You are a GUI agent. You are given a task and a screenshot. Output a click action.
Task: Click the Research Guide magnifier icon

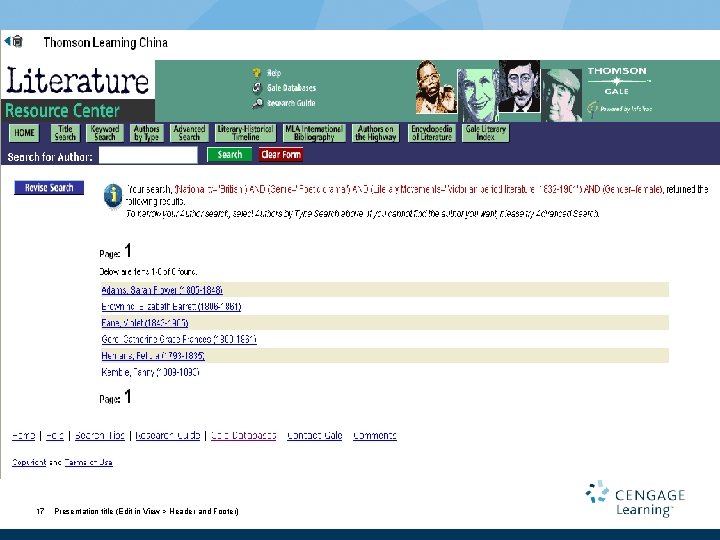(x=257, y=103)
